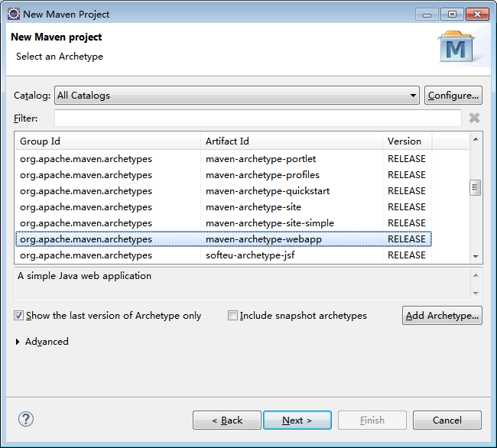The image size is (497, 448).
Task: Select the maven-archetype-site row
Action: (223, 207)
